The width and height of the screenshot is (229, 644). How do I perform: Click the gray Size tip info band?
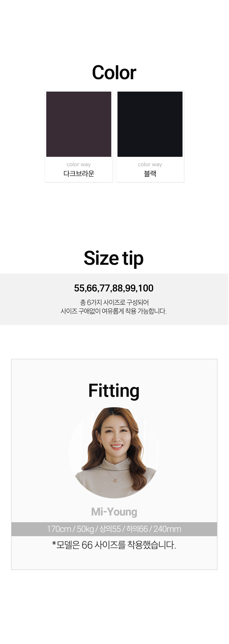114,299
